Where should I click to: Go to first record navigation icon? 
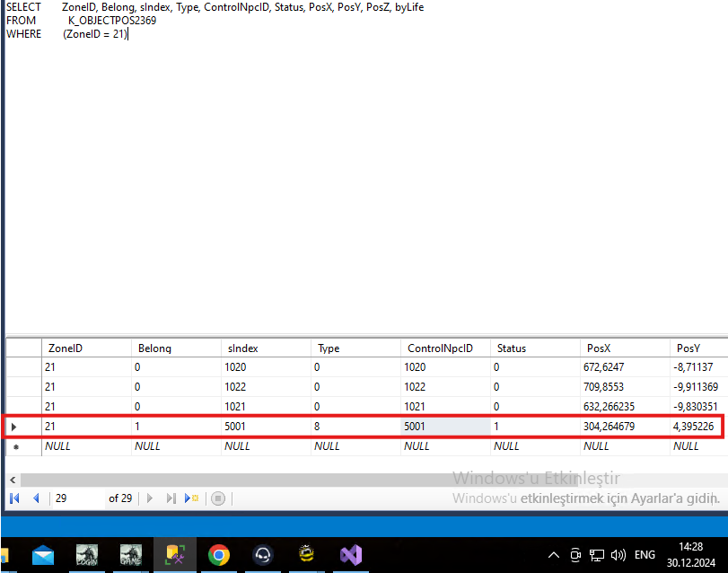point(14,498)
